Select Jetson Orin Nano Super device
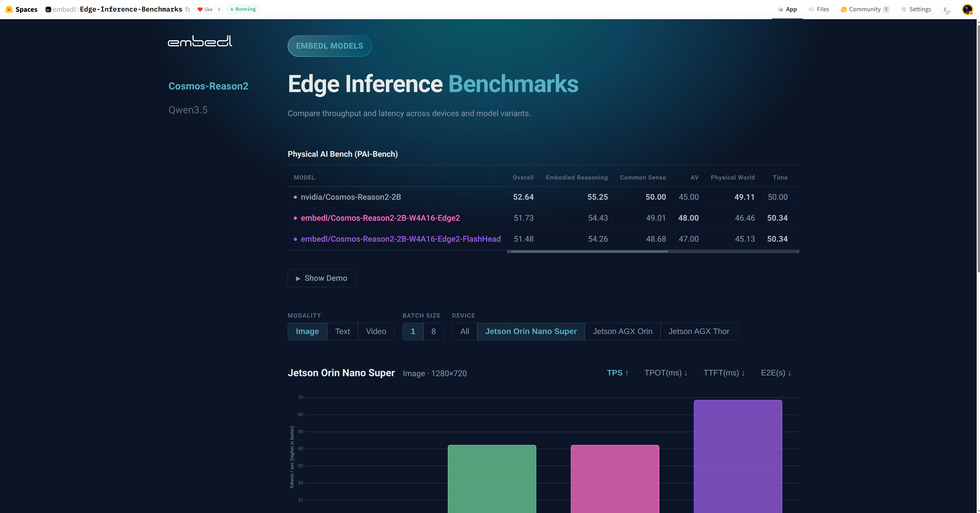Image resolution: width=980 pixels, height=513 pixels. pos(531,331)
